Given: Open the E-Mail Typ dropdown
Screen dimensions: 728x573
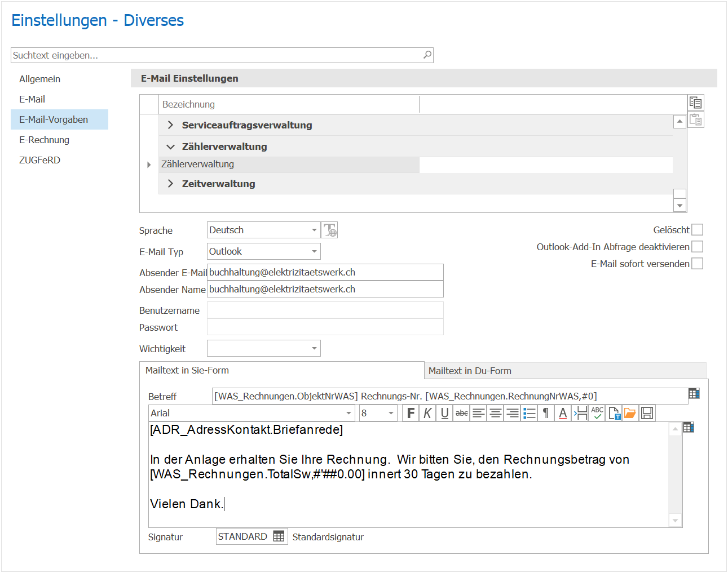Looking at the screenshot, I should click(314, 251).
